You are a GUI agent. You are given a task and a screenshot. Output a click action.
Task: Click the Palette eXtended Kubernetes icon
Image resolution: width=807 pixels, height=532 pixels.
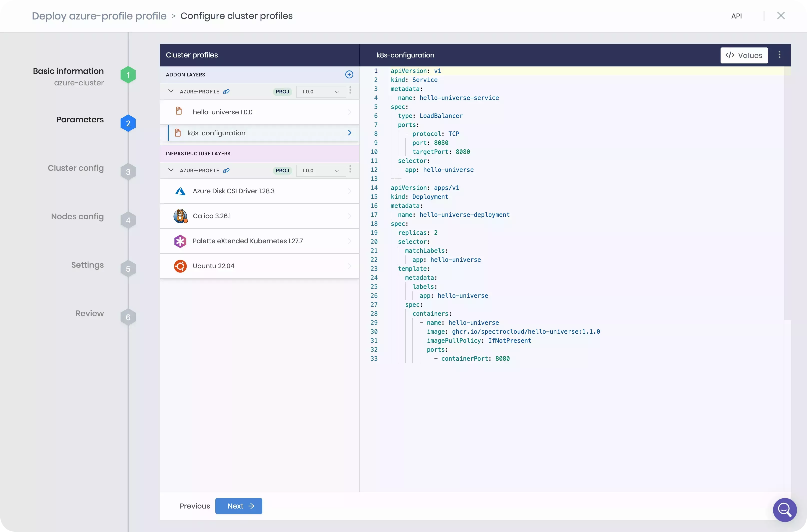(180, 241)
